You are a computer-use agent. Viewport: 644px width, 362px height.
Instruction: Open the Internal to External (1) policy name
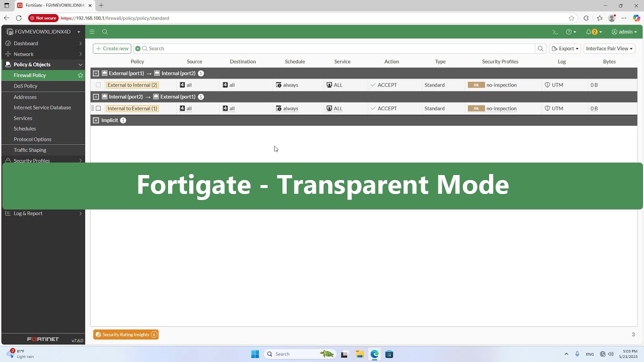(132, 108)
